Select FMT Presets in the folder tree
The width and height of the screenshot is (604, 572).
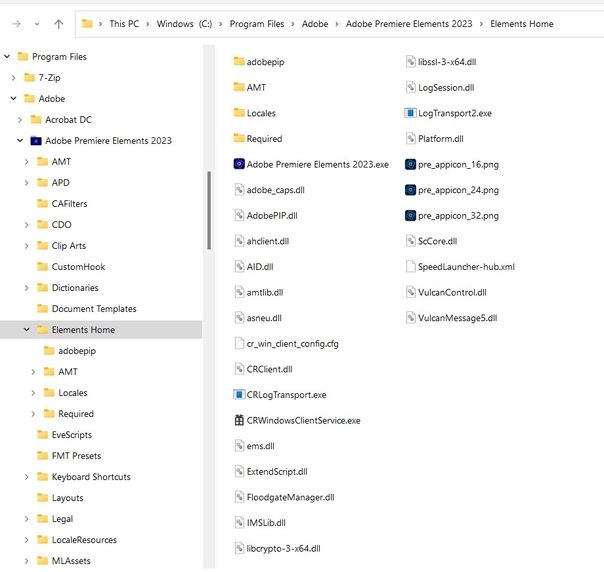(76, 456)
